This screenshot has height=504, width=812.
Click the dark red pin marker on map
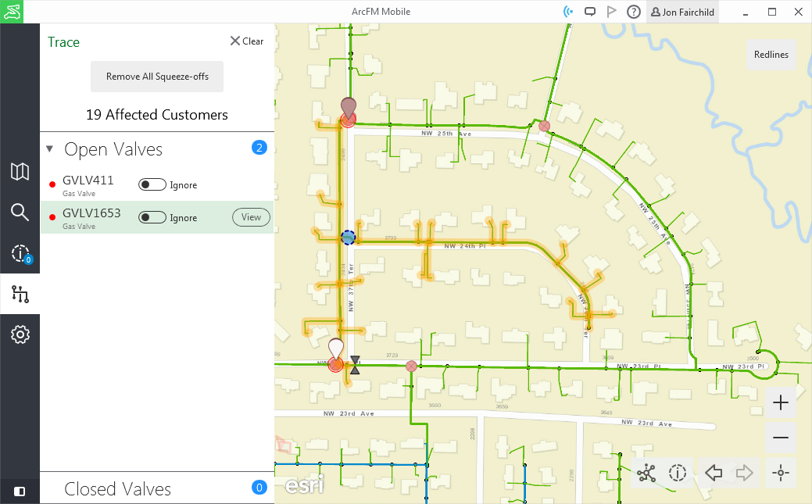pyautogui.click(x=349, y=109)
